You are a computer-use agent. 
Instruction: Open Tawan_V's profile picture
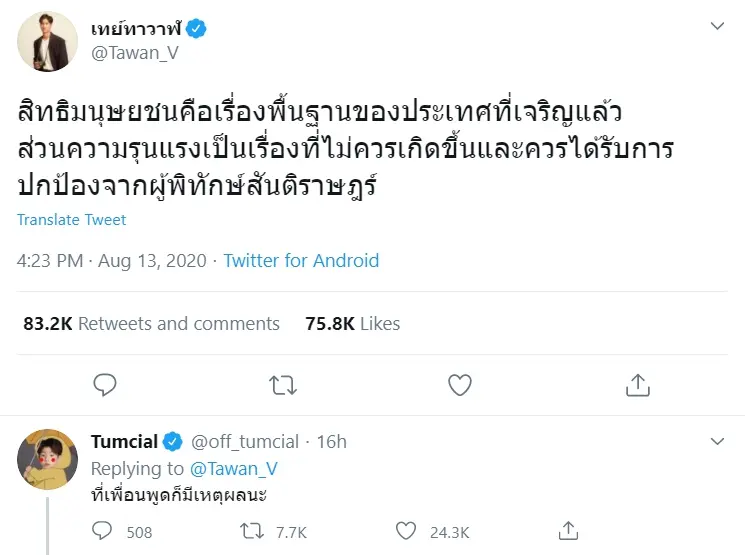click(47, 42)
